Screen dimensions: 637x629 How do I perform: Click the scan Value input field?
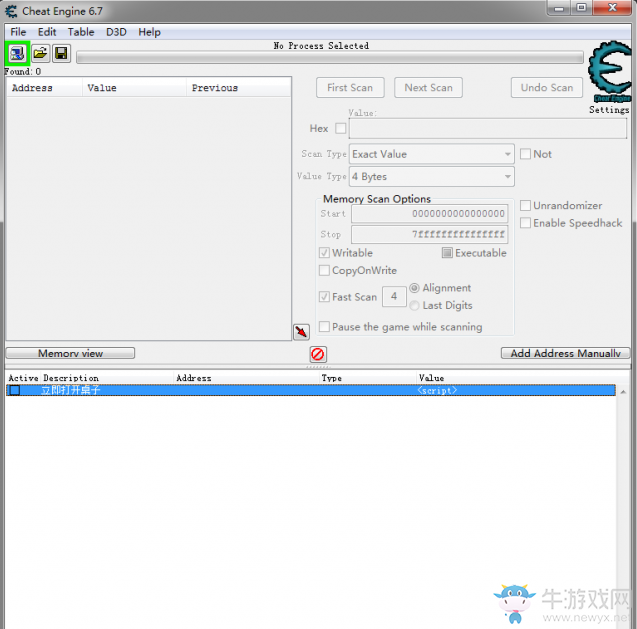[x=488, y=128]
